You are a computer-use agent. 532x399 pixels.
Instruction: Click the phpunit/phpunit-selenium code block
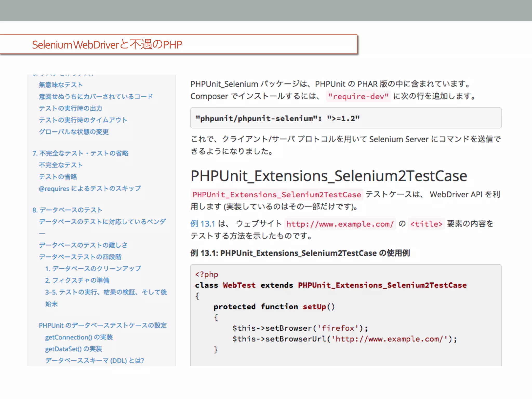pyautogui.click(x=346, y=118)
